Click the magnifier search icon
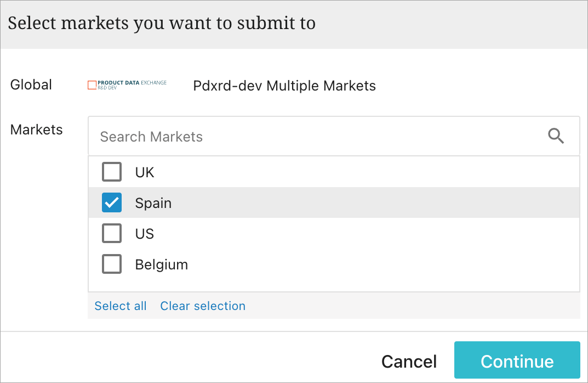Image resolution: width=588 pixels, height=383 pixels. (556, 136)
